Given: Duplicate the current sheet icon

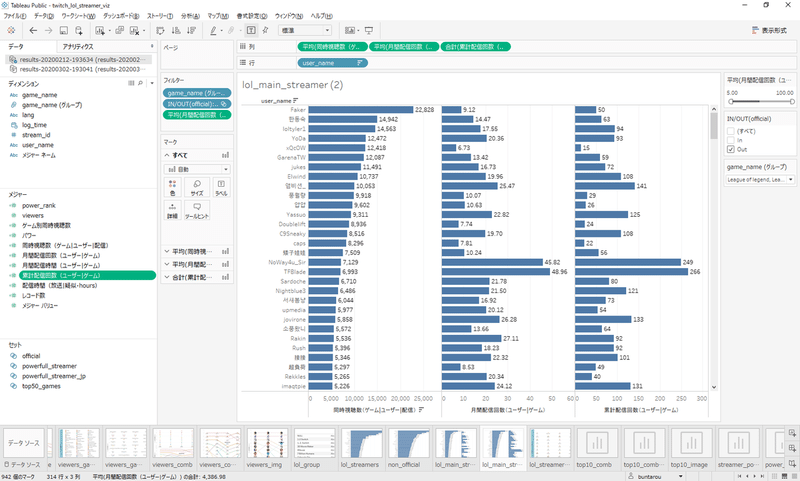Looking at the screenshot, I should (119, 31).
